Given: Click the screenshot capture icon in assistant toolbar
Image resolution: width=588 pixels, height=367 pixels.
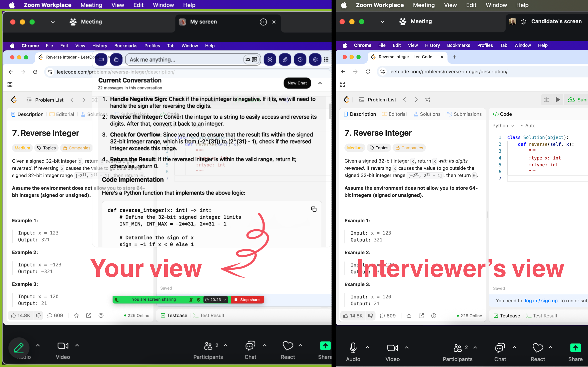Looking at the screenshot, I should pyautogui.click(x=270, y=60).
